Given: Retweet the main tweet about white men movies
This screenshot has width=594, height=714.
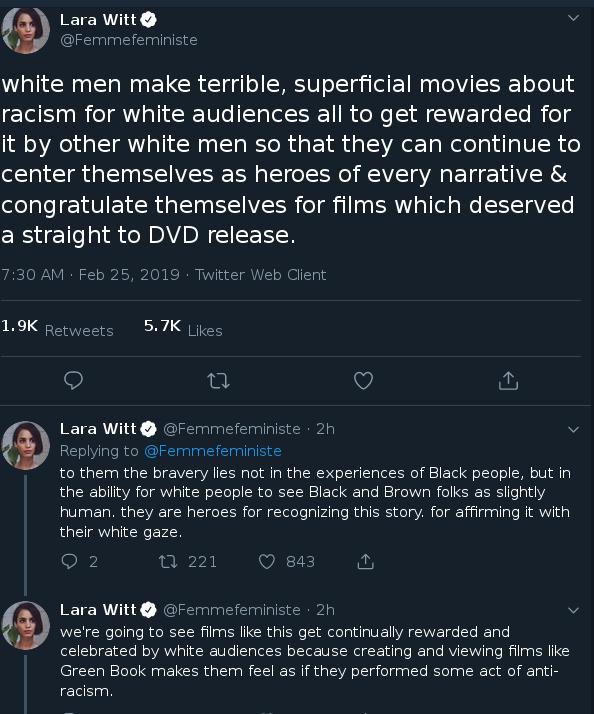Looking at the screenshot, I should [x=218, y=381].
